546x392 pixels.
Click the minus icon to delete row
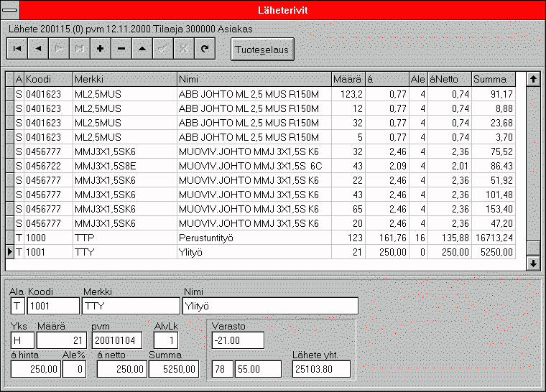point(121,48)
